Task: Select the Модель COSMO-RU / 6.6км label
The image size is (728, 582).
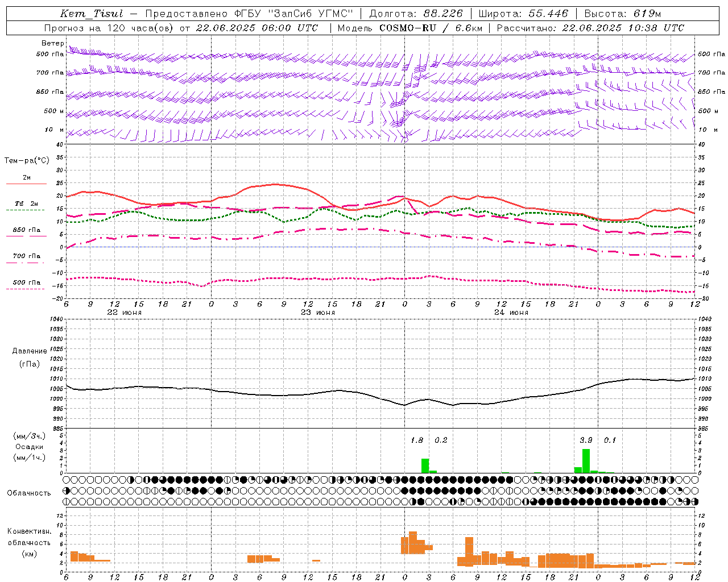Action: [x=409, y=28]
